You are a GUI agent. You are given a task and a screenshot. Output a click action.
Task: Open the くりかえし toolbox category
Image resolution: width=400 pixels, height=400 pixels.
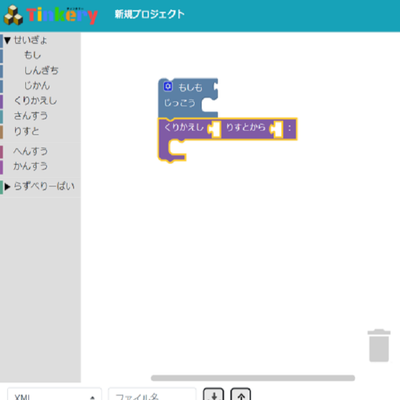(35, 101)
